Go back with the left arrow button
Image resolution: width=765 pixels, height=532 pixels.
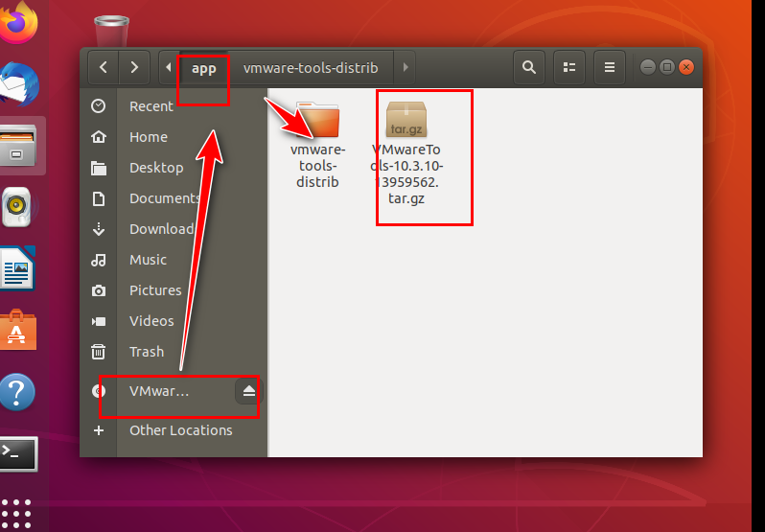tap(103, 67)
